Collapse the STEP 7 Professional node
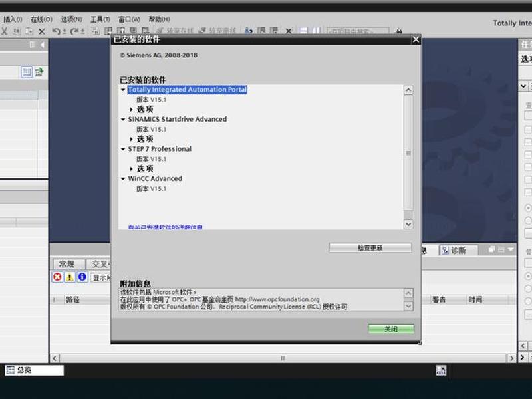This screenshot has width=532, height=399. (123, 149)
